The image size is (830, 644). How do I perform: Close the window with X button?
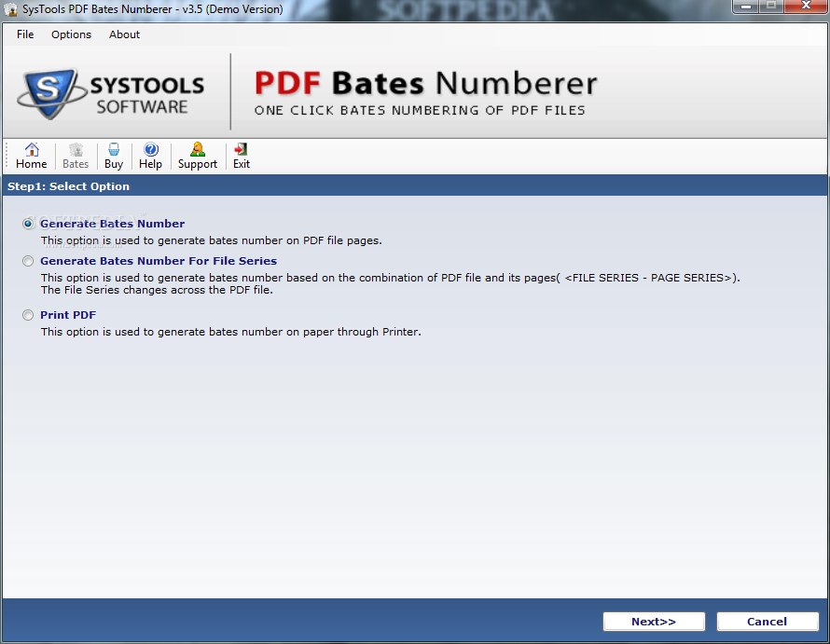pyautogui.click(x=806, y=7)
